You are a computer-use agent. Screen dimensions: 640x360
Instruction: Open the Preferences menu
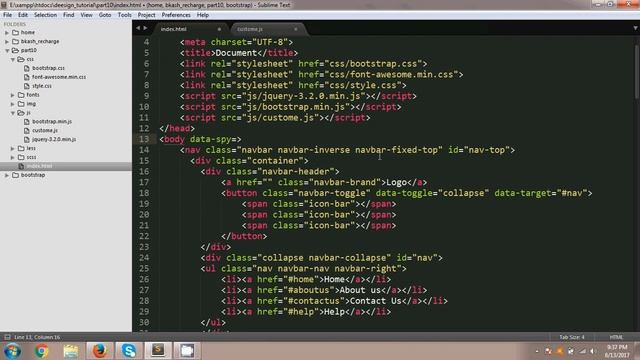tap(176, 15)
